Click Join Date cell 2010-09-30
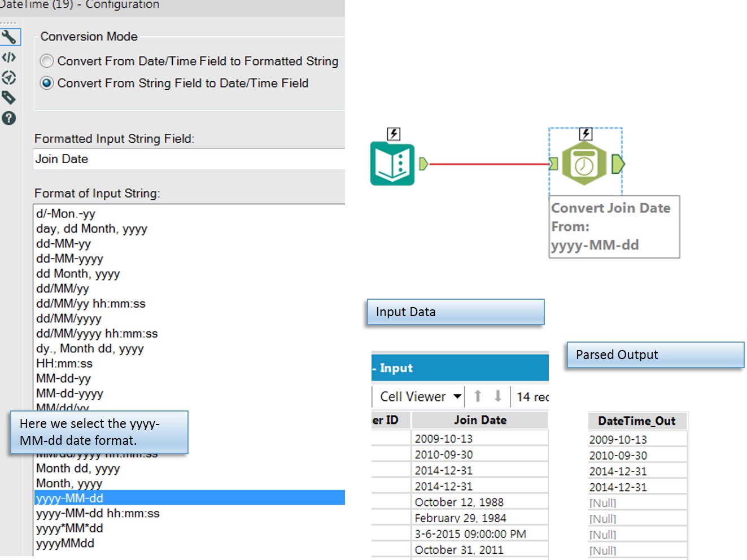The width and height of the screenshot is (747, 560). pos(480,454)
